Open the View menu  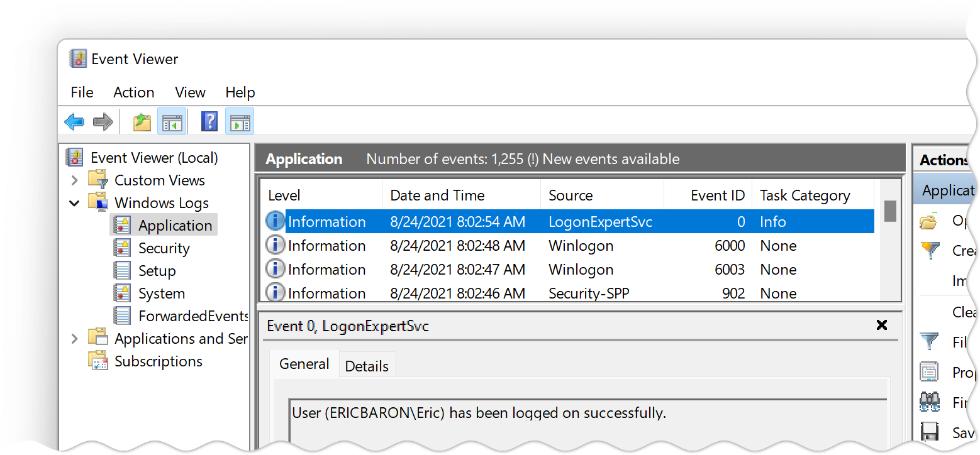(190, 92)
